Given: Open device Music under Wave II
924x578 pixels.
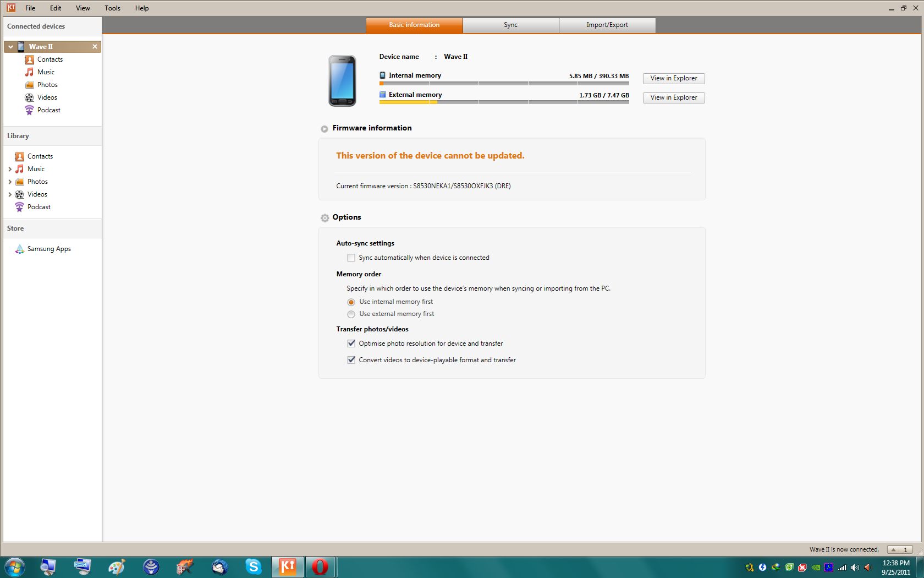Looking at the screenshot, I should click(x=46, y=72).
